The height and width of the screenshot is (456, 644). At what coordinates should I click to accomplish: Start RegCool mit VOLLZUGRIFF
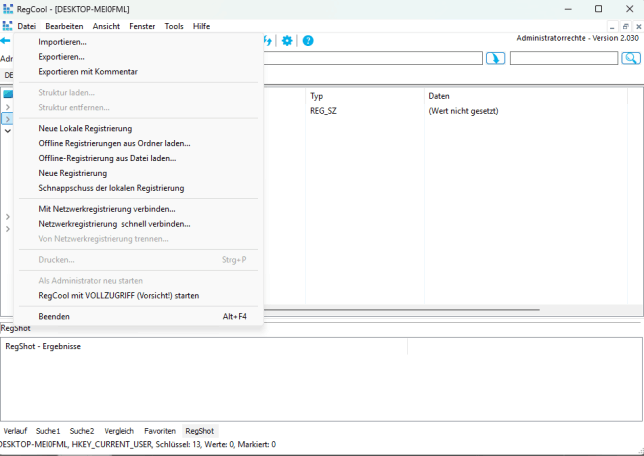coord(118,296)
